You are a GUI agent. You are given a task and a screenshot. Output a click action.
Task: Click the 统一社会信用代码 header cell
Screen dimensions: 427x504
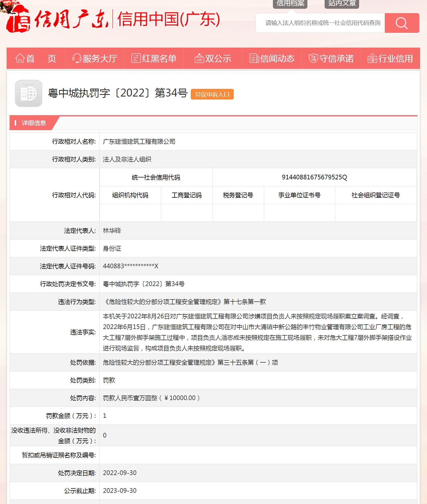pyautogui.click(x=156, y=177)
